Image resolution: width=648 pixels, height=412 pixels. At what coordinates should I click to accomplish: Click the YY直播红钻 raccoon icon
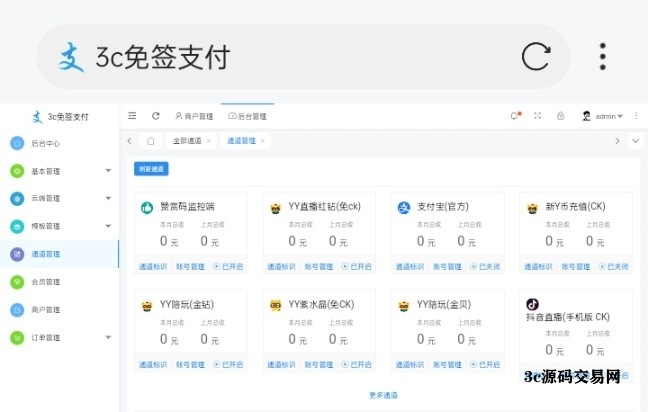point(276,208)
